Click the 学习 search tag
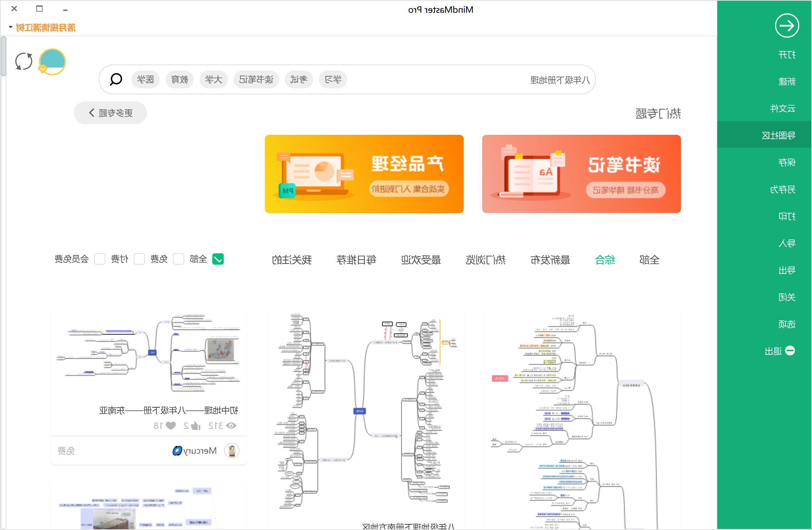Screen dimensions: 812x530 [333, 79]
